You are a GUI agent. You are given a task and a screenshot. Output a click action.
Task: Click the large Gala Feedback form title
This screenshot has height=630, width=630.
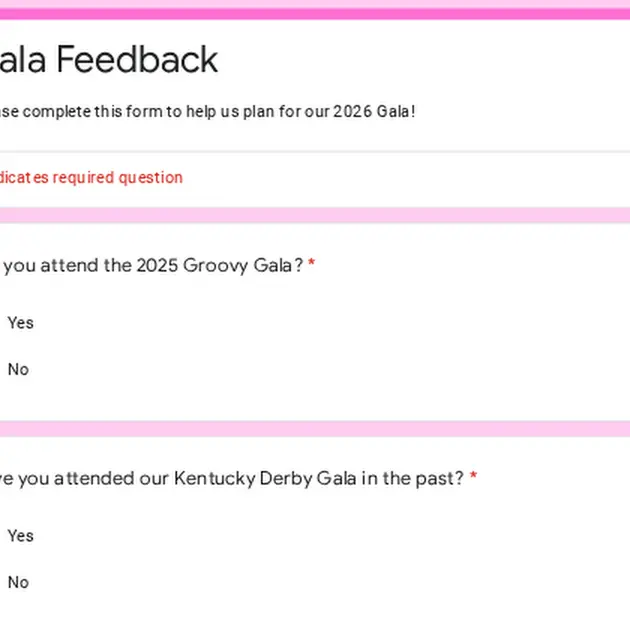pos(108,59)
